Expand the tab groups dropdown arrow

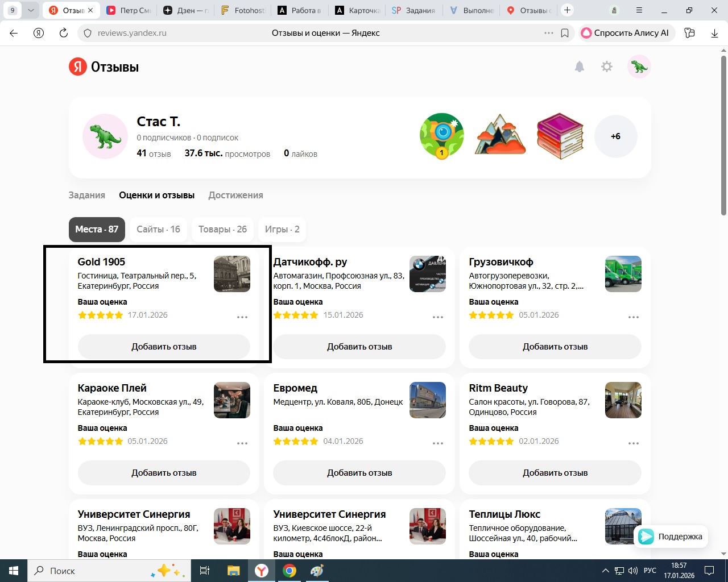[31, 10]
